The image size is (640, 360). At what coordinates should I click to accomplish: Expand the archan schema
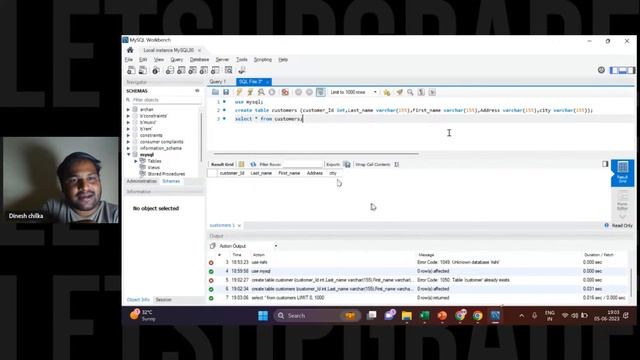click(x=128, y=109)
